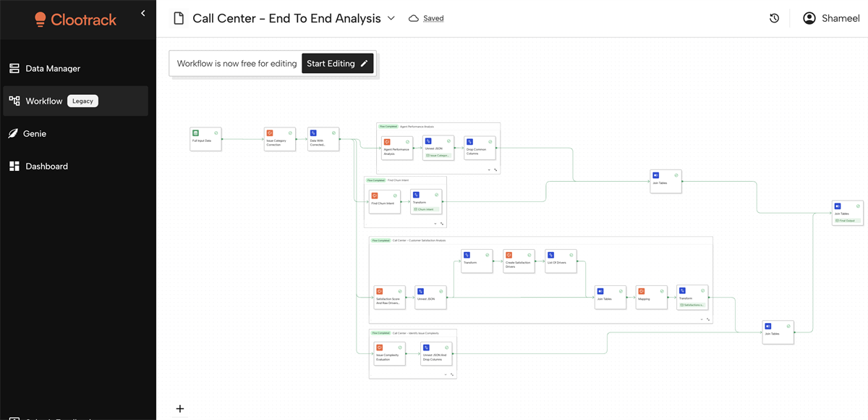Click the Final Output Join Tables node icon
This screenshot has width=868, height=420.
click(x=838, y=206)
